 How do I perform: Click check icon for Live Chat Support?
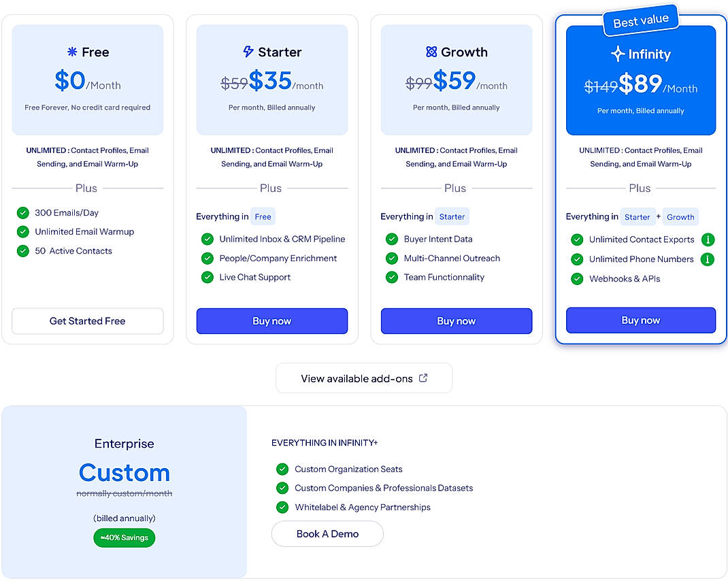click(x=207, y=278)
